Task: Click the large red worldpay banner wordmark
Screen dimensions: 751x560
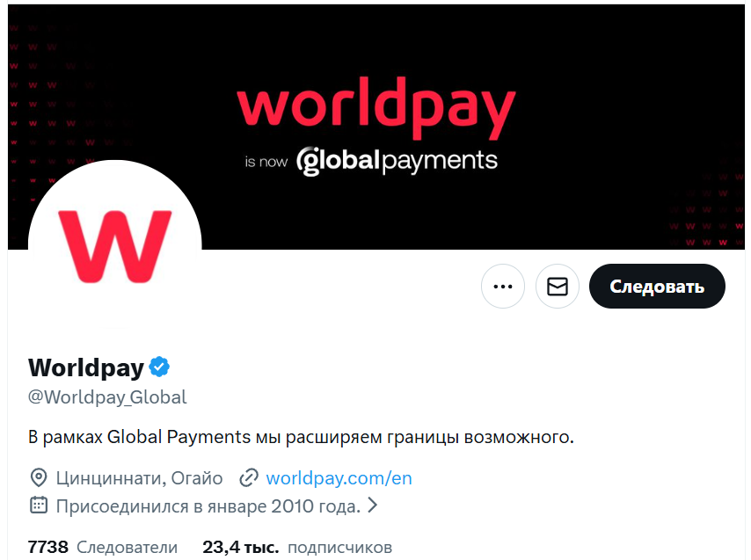Action: pyautogui.click(x=376, y=107)
